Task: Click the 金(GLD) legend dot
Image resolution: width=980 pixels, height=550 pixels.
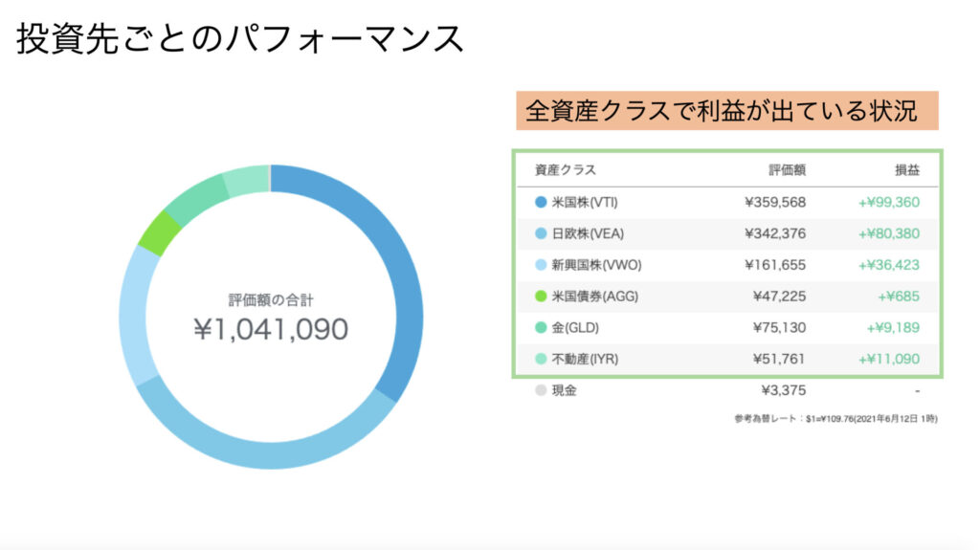Action: [542, 328]
